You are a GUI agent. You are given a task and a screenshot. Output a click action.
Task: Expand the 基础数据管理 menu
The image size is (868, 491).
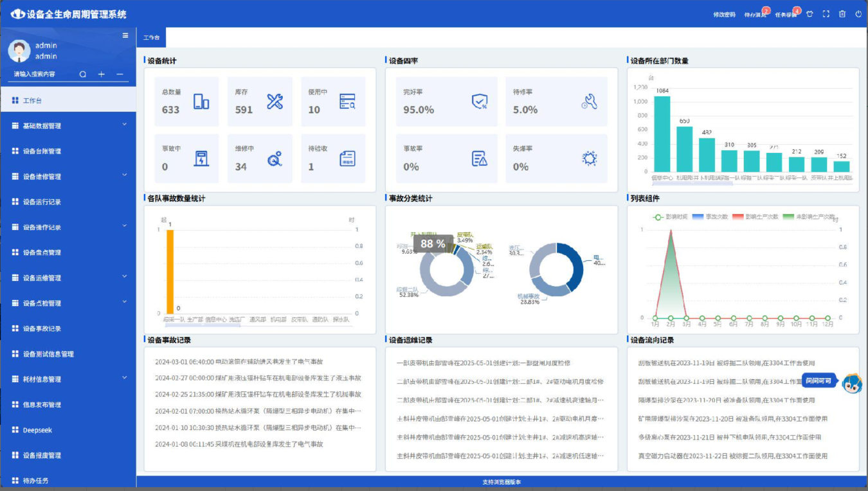(68, 126)
